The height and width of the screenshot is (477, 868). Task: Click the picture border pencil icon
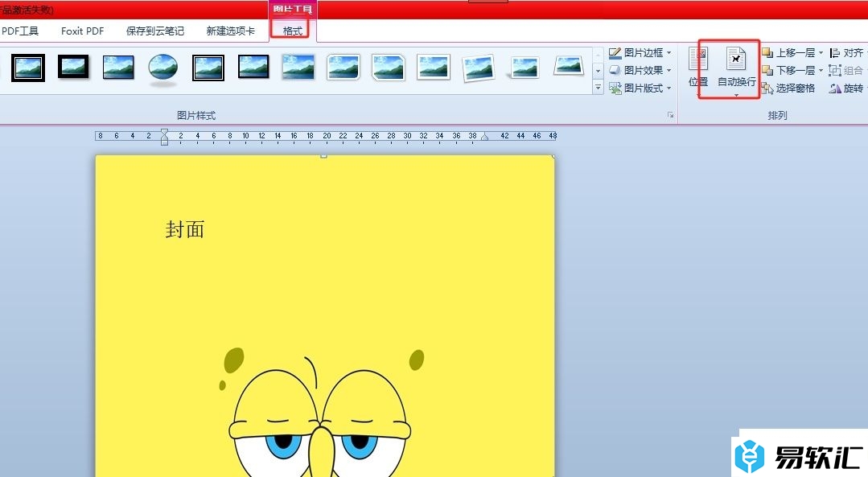[x=615, y=53]
